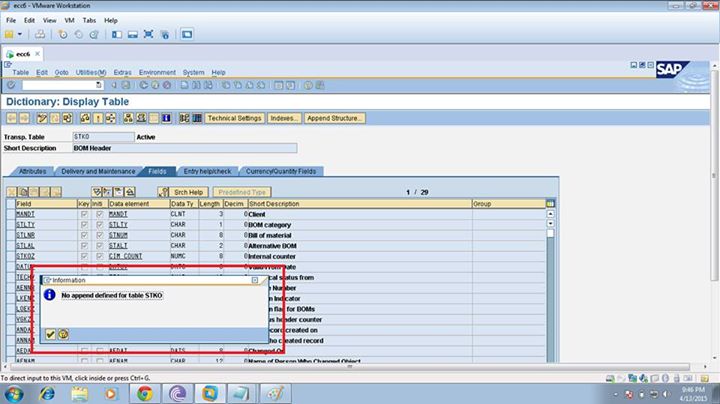Screen dimensions: 720x404
Task: Switch to the Entry help/check tab
Action: coord(208,171)
